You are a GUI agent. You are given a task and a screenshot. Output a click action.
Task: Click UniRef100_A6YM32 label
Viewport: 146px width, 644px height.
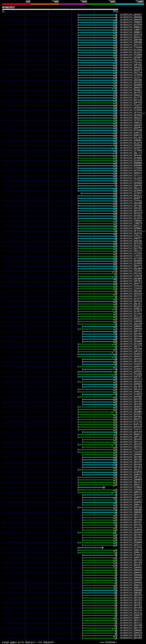tap(131, 93)
